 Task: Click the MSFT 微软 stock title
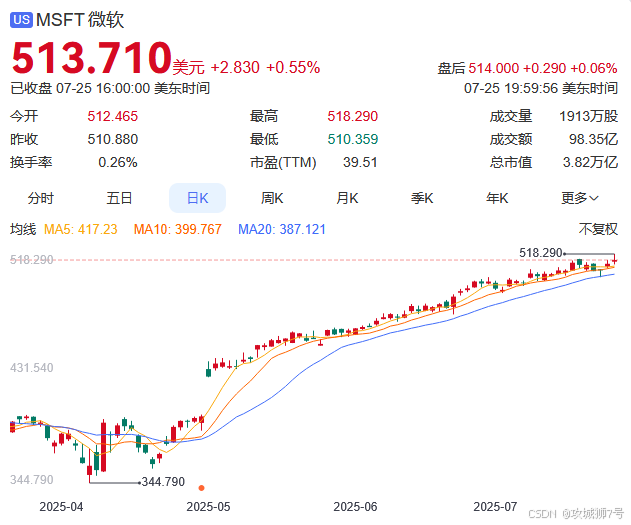click(80, 20)
